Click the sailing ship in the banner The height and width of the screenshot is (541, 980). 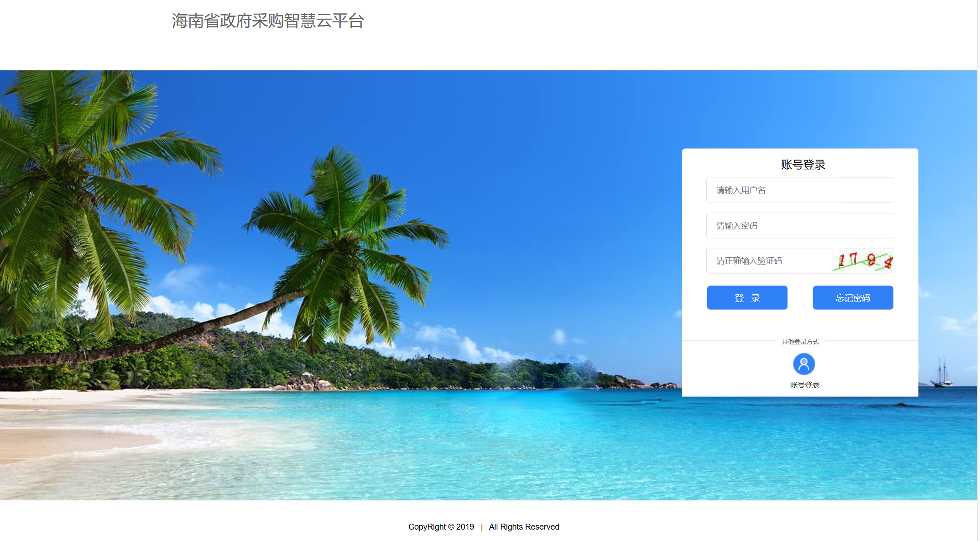click(941, 374)
